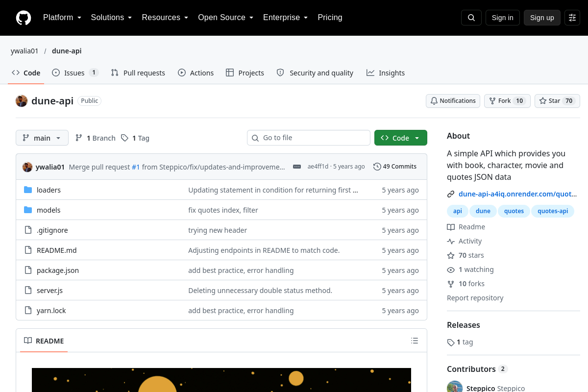Image resolution: width=588 pixels, height=392 pixels.
Task: Expand the Solutions menu
Action: pyautogui.click(x=111, y=18)
